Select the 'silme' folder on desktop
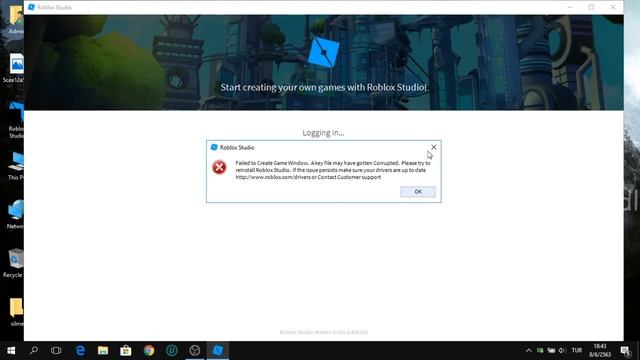 pos(16,312)
